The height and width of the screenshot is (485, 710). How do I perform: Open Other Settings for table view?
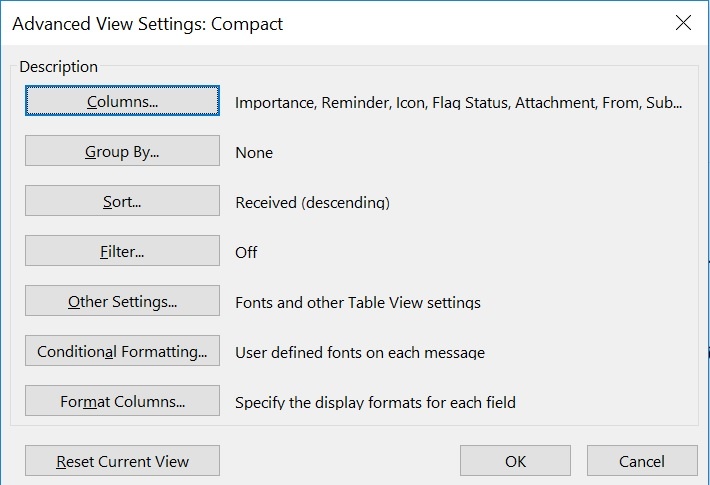(x=122, y=301)
